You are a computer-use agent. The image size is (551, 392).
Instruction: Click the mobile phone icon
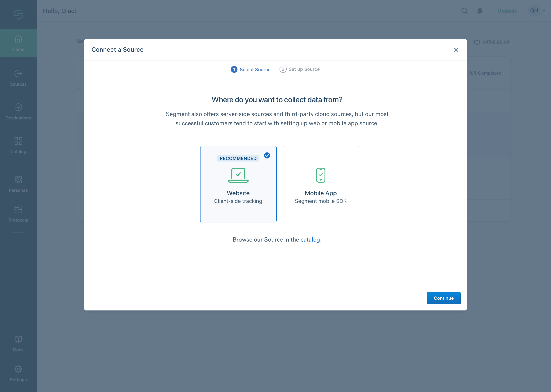pyautogui.click(x=321, y=175)
